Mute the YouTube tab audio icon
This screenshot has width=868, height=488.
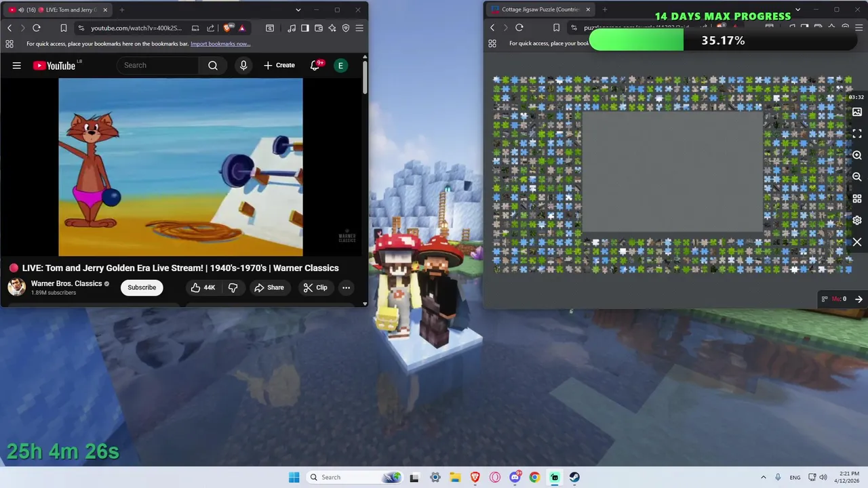(21, 10)
